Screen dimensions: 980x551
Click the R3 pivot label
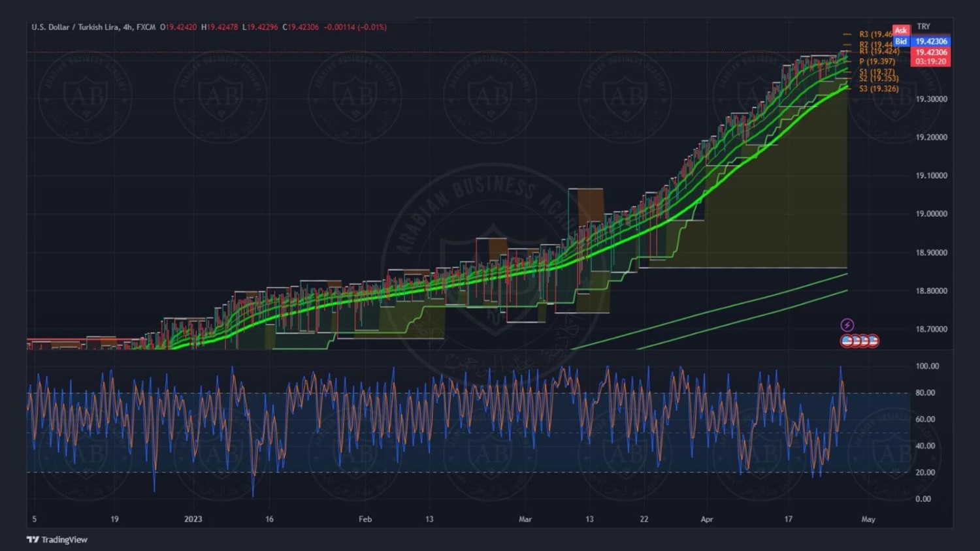click(875, 34)
